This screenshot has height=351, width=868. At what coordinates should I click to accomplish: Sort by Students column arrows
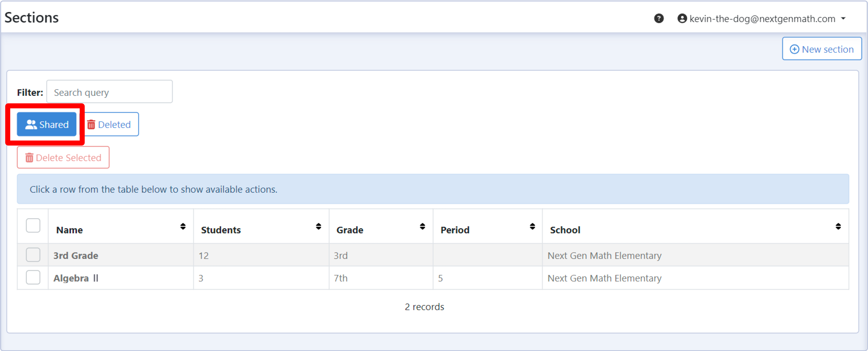[x=318, y=226]
